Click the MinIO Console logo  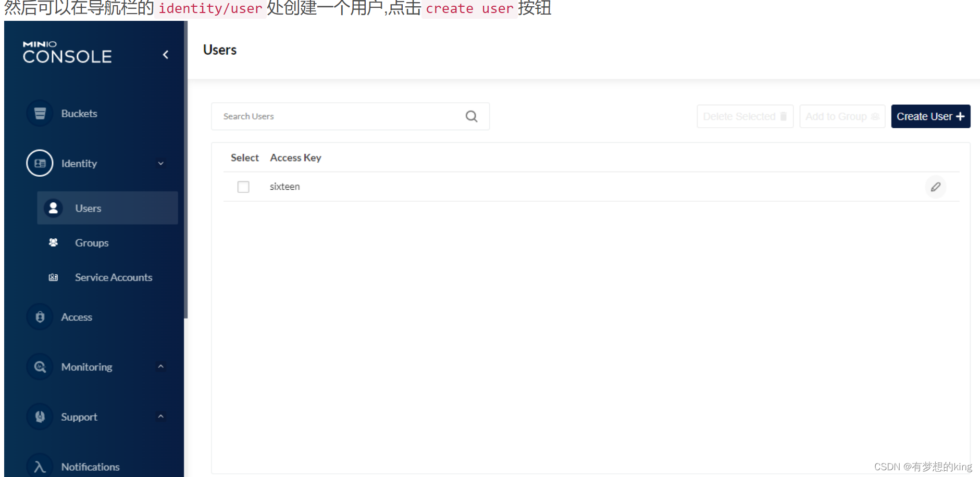coord(67,52)
